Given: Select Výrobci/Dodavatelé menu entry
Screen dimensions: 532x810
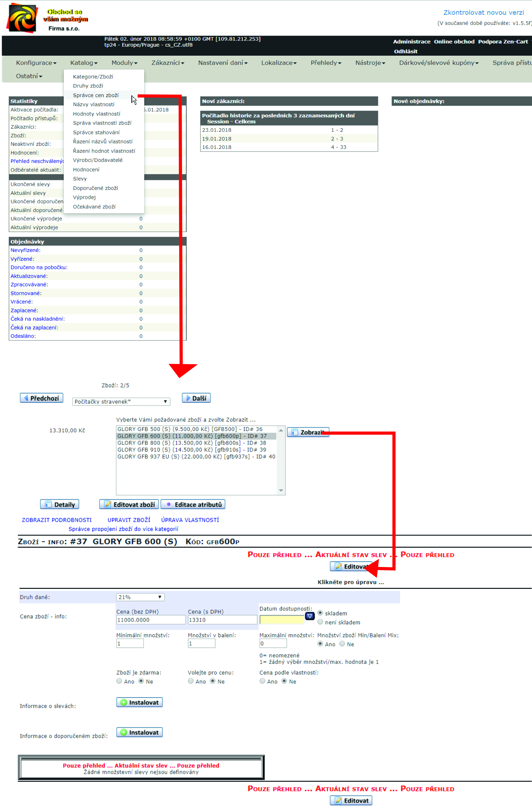Looking at the screenshot, I should (x=98, y=160).
